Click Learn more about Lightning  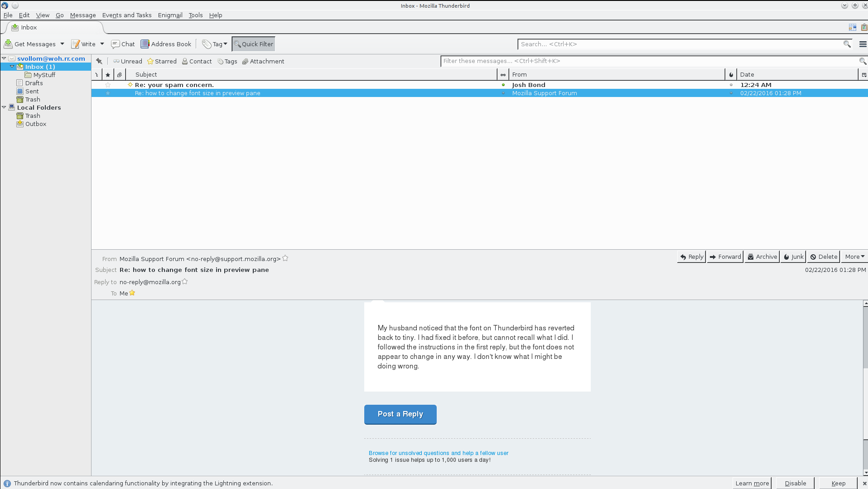pyautogui.click(x=752, y=483)
